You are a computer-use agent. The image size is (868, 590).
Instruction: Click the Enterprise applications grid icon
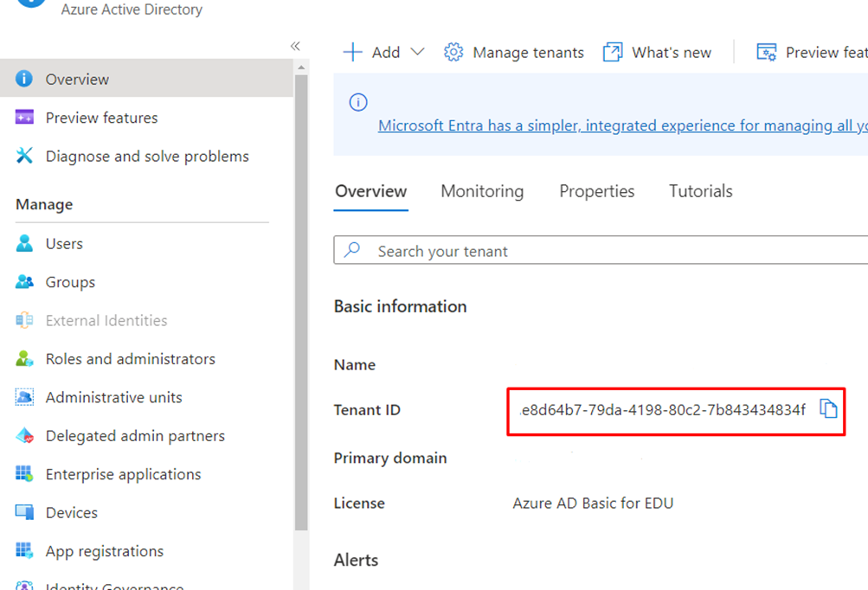24,474
